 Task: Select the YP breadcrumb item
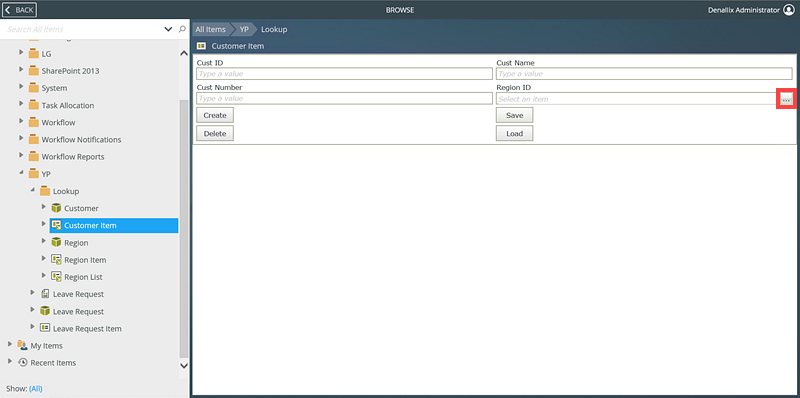[244, 30]
